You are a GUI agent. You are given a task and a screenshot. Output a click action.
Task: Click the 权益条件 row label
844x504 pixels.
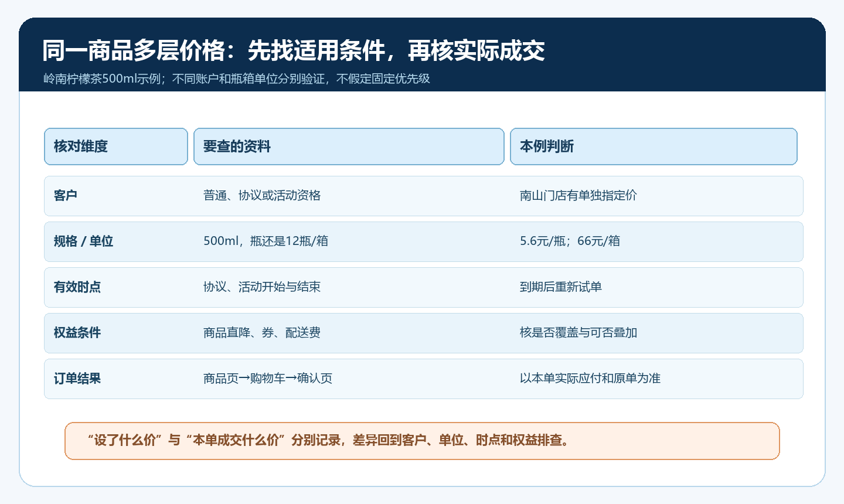point(77,333)
